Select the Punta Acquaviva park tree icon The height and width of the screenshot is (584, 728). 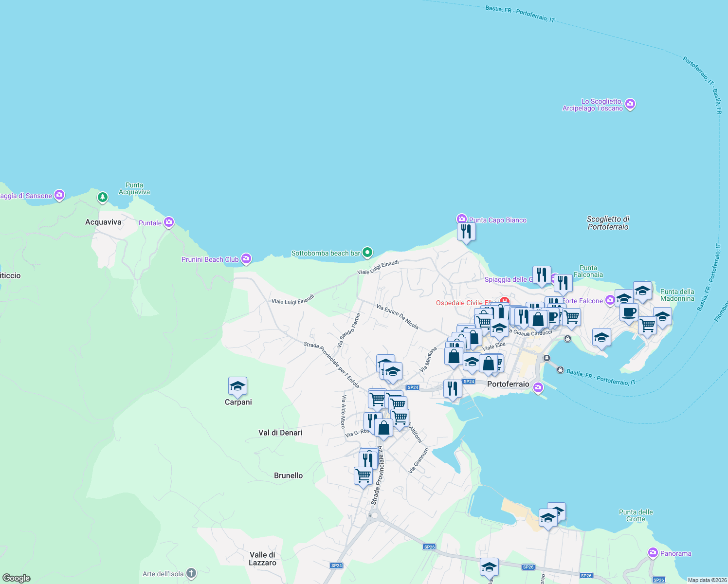[x=102, y=197]
